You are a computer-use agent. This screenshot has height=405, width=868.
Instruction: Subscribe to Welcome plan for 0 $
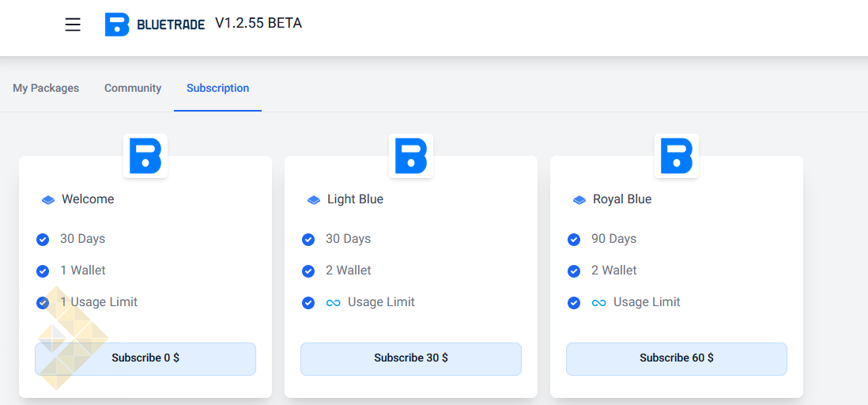(x=145, y=358)
